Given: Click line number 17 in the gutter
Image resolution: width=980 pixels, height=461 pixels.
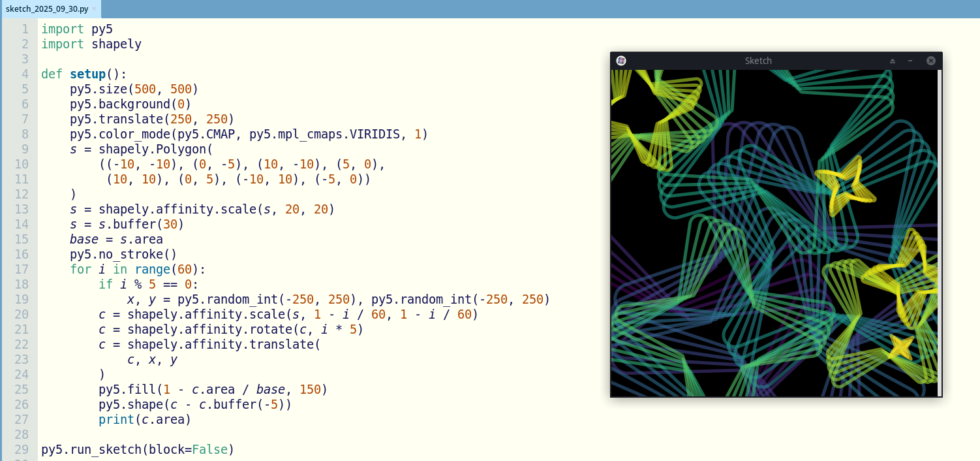Looking at the screenshot, I should [x=22, y=269].
